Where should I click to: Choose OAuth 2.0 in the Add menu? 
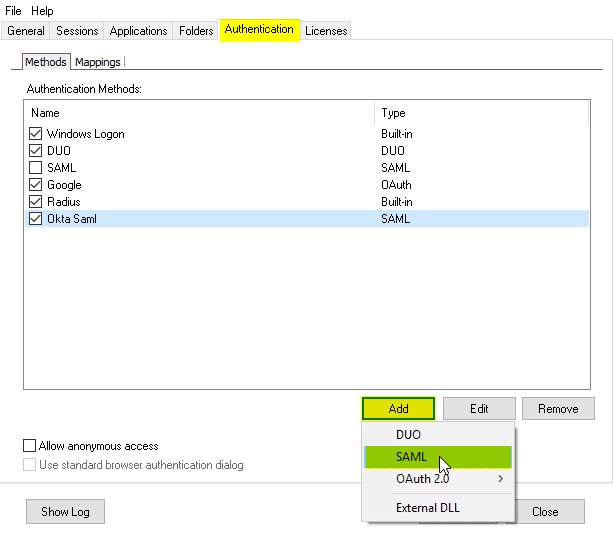[x=438, y=479]
